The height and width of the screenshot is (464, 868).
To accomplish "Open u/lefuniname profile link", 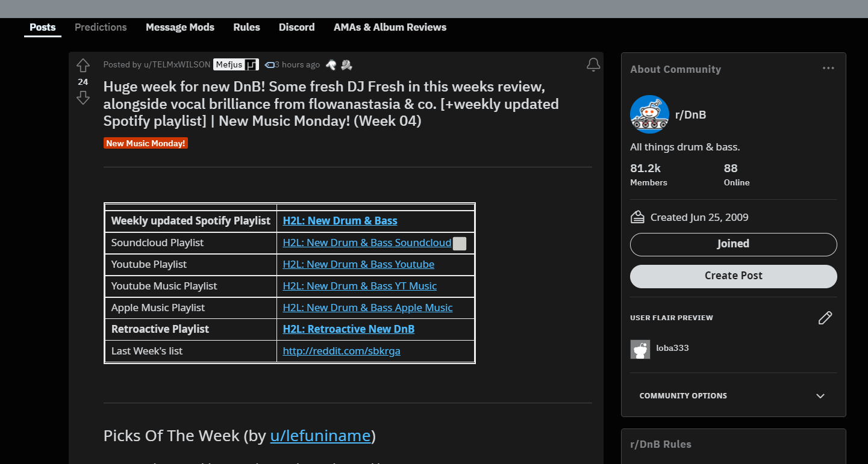I will point(320,436).
